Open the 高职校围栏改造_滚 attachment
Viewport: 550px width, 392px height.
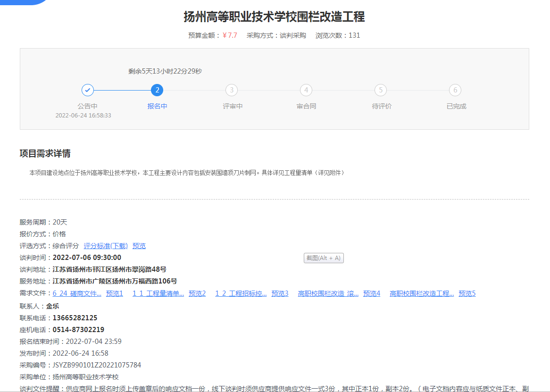(328, 293)
